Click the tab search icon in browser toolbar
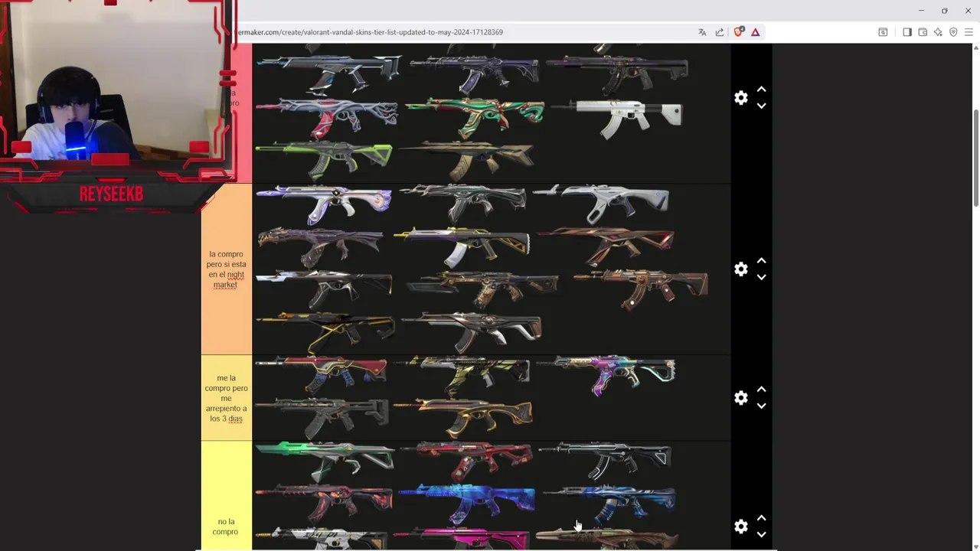 (883, 32)
